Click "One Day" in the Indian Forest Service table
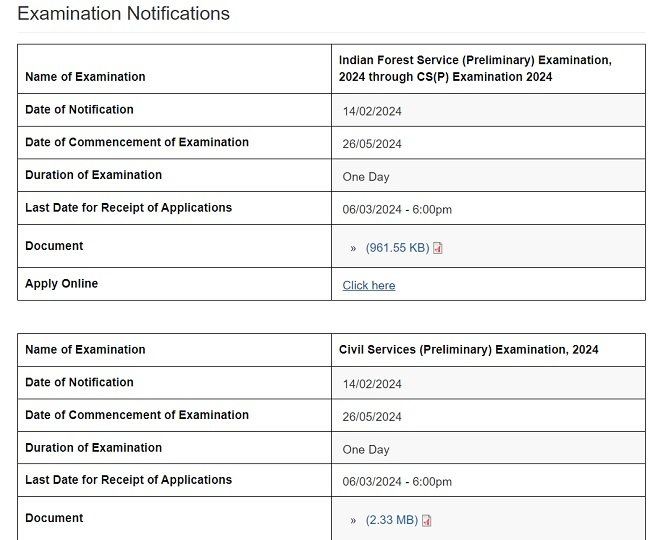Viewport: 650px width, 540px height. (x=366, y=177)
